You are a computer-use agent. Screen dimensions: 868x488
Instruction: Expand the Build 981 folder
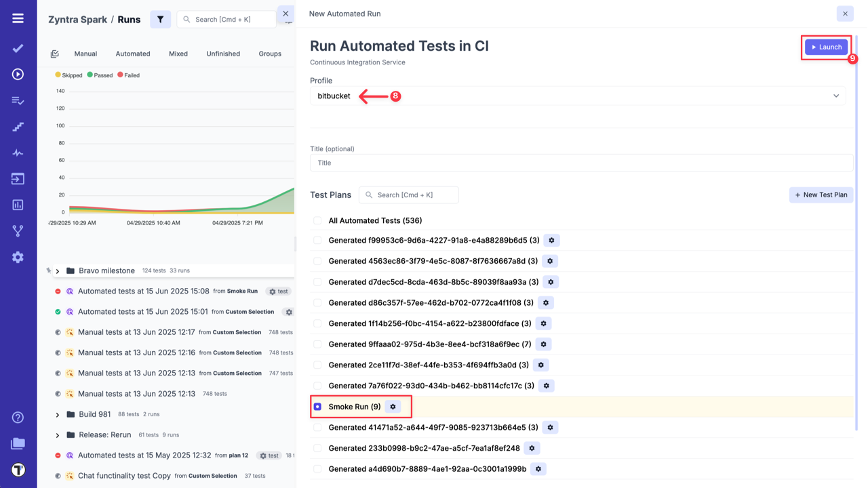[x=57, y=414]
